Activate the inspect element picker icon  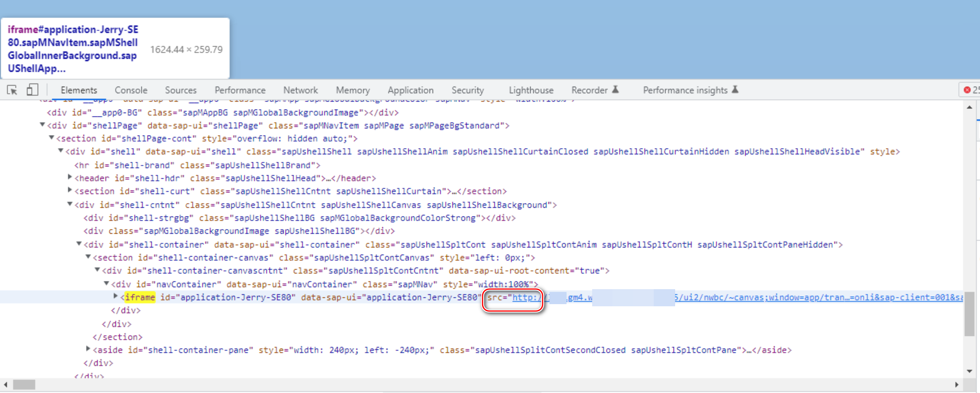coord(12,90)
